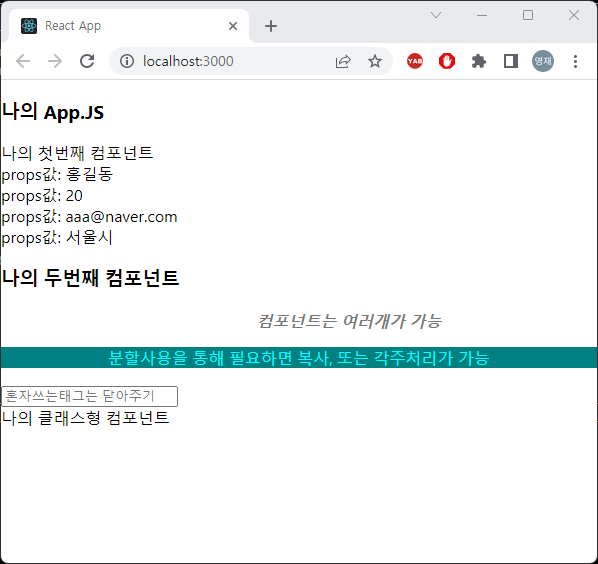
Task: Click the teal banner 분할사용을 통해 text
Action: (x=299, y=358)
